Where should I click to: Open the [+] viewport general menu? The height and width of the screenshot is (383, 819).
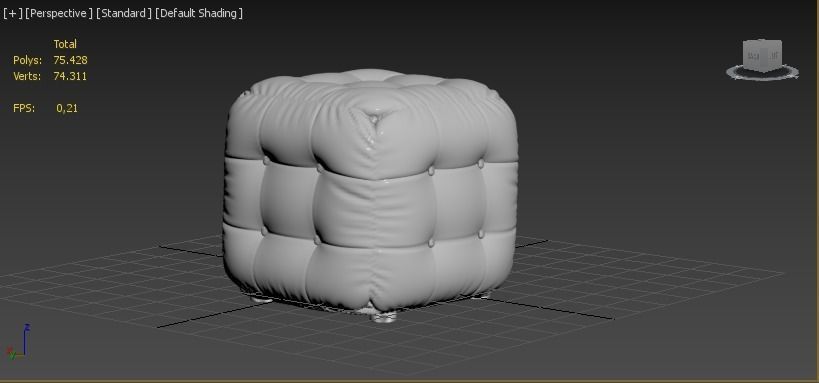point(13,13)
